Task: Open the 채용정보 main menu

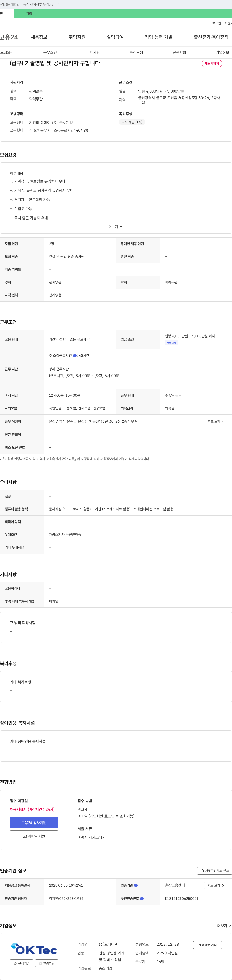Action: (x=39, y=37)
